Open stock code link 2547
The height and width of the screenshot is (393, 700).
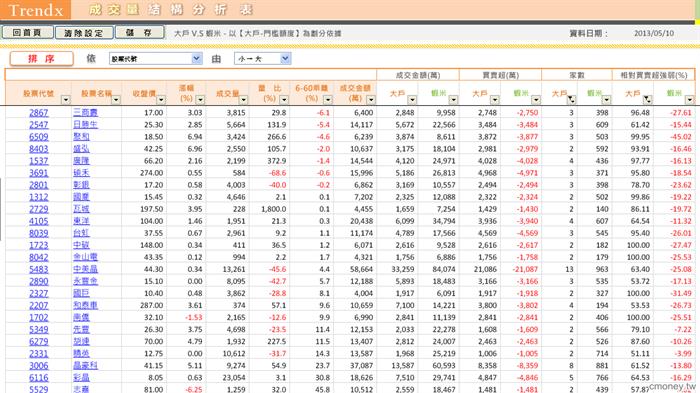pos(38,125)
